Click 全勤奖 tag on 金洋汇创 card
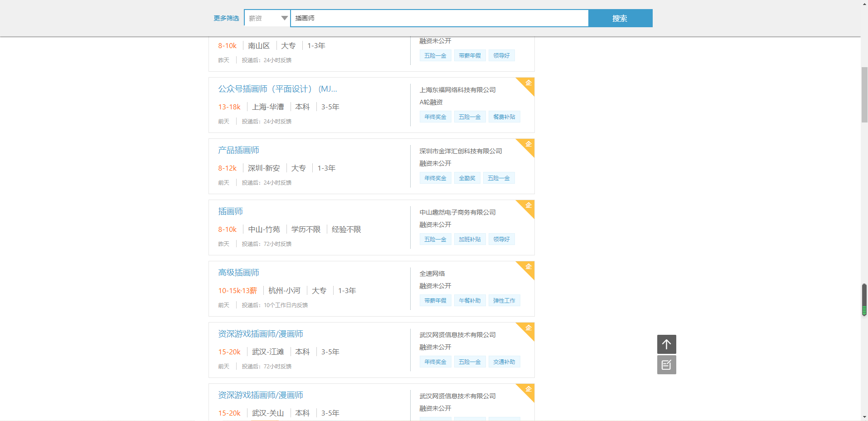Viewport: 868px width, 421px height. point(467,178)
